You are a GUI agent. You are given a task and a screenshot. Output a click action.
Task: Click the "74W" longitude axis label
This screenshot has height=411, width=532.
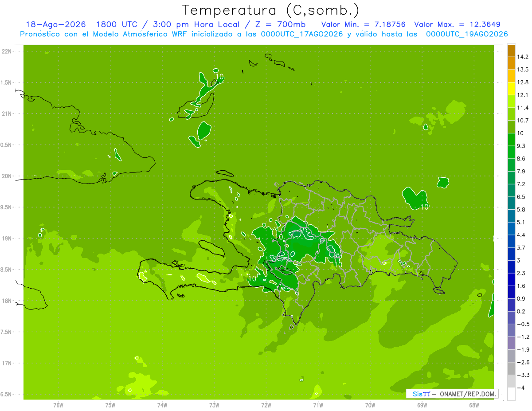pos(162,405)
